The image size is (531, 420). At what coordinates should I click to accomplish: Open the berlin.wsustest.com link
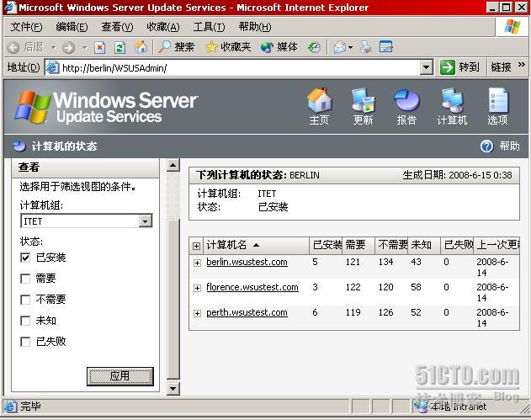(x=247, y=262)
